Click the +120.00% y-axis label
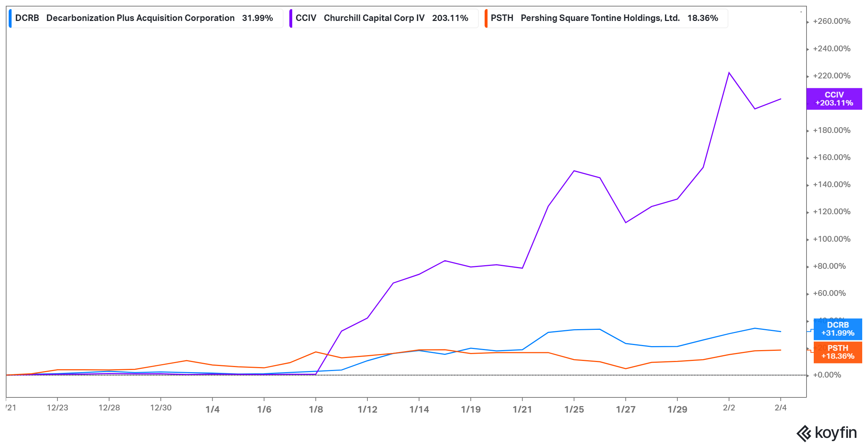This screenshot has width=868, height=448. tap(831, 212)
